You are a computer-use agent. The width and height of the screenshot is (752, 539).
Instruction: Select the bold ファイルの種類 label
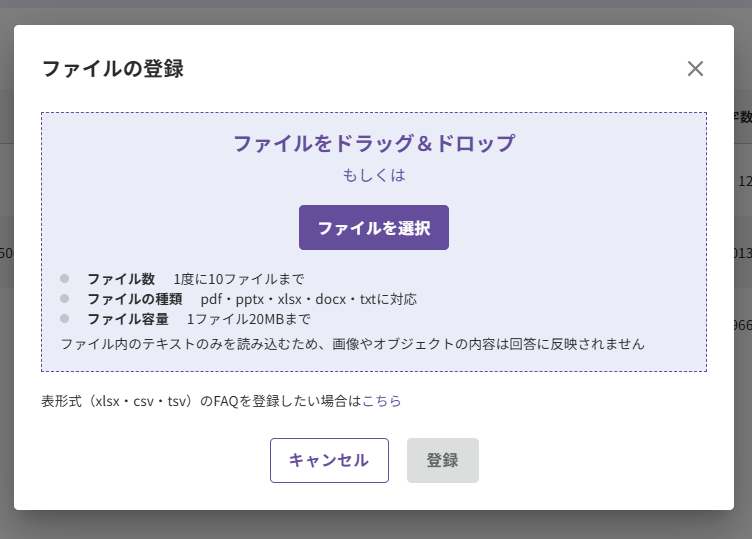coord(135,299)
